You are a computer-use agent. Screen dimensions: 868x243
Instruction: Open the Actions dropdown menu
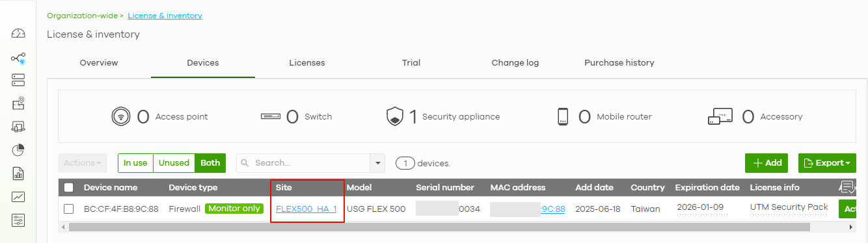(82, 163)
